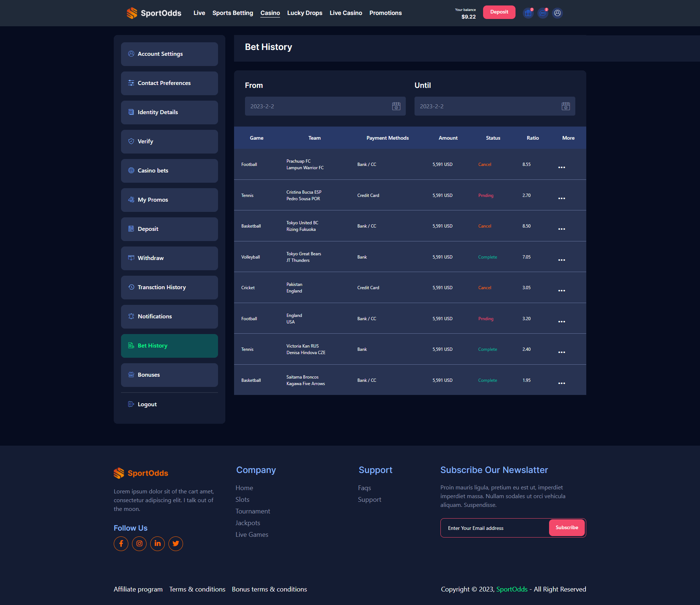Viewport: 700px width, 605px height.
Task: Open more options for Pakistan England bet
Action: click(561, 291)
